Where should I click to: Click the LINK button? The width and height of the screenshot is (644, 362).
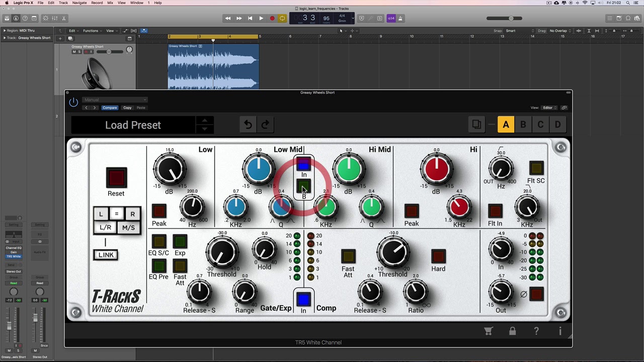click(x=106, y=255)
